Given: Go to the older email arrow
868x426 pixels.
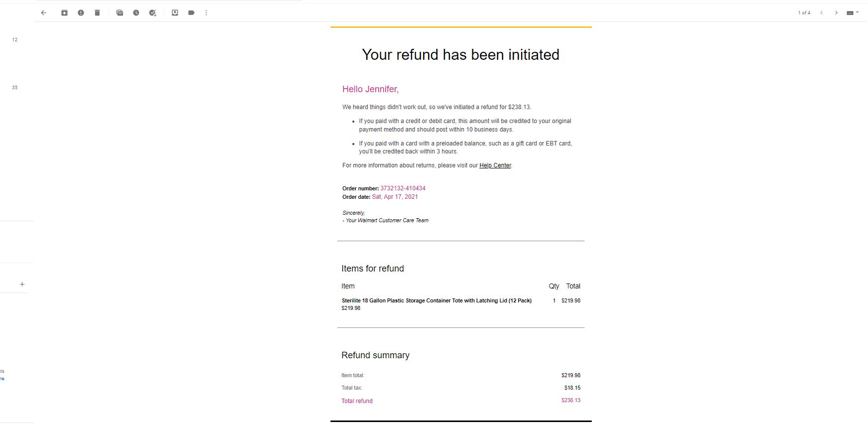Looking at the screenshot, I should [836, 13].
